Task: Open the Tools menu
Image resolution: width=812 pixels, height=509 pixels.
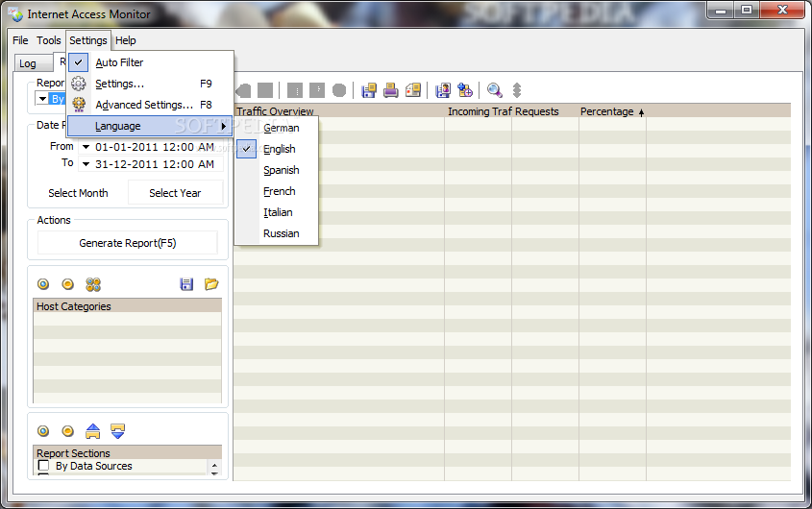Action: (x=49, y=40)
